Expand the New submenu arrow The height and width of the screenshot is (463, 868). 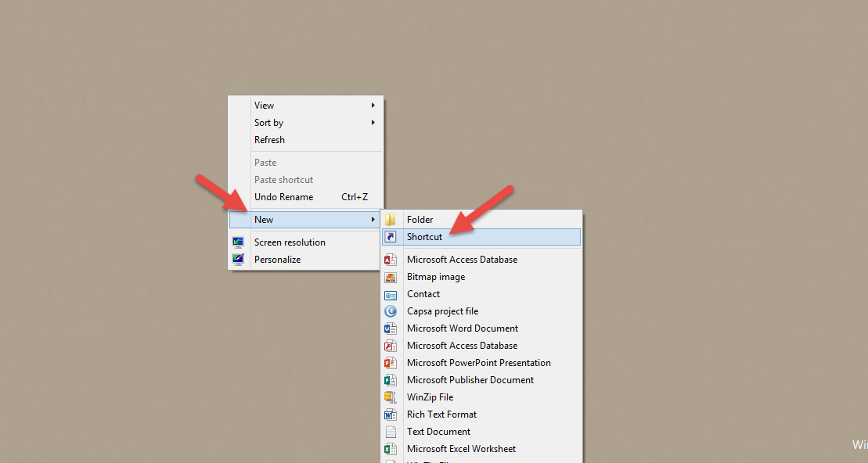(x=373, y=220)
